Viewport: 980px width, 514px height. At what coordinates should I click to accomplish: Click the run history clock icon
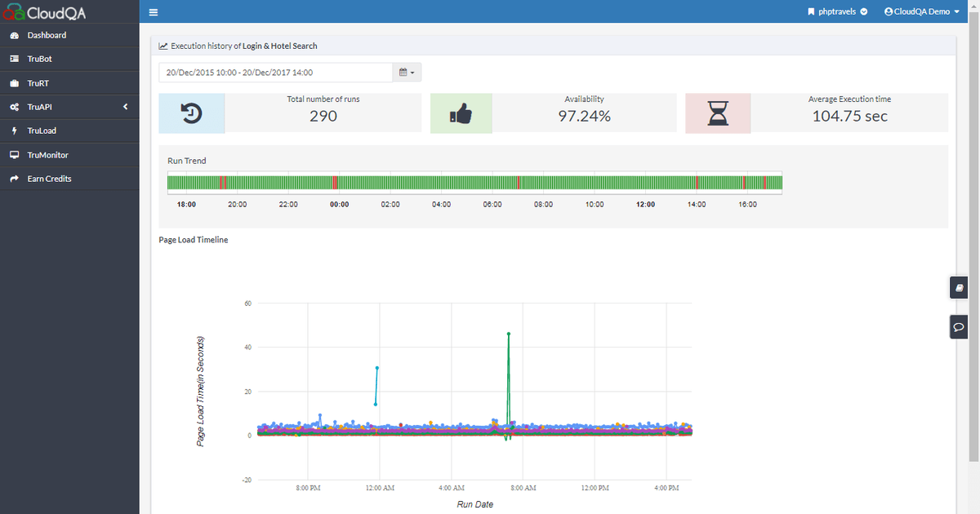tap(191, 112)
